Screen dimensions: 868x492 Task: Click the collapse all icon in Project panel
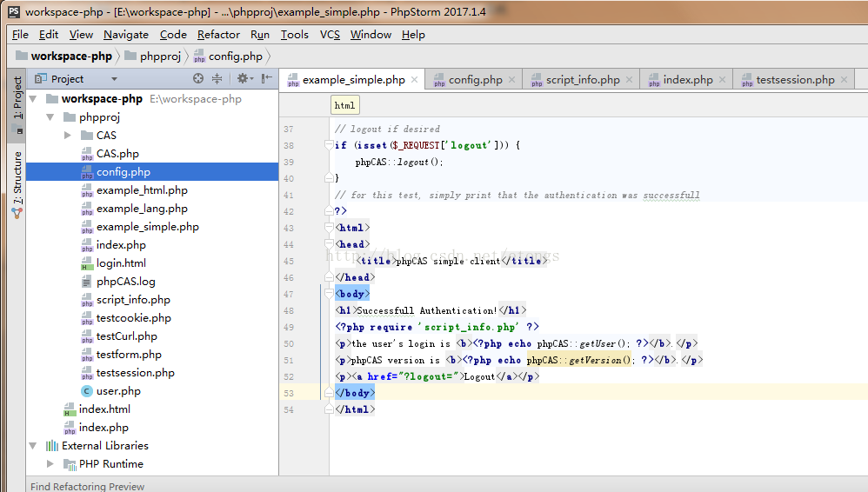(x=217, y=78)
